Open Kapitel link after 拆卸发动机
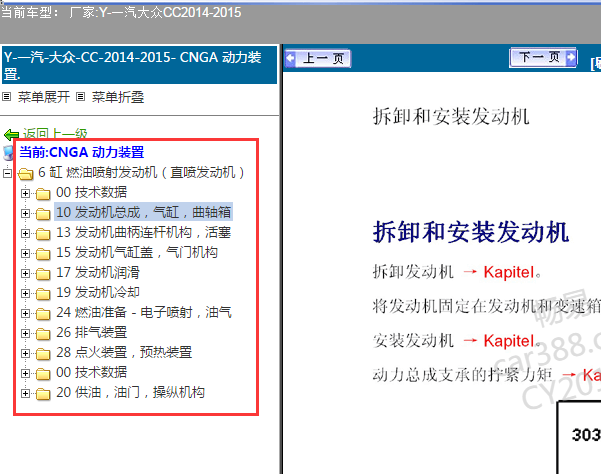The image size is (601, 474). [x=509, y=272]
